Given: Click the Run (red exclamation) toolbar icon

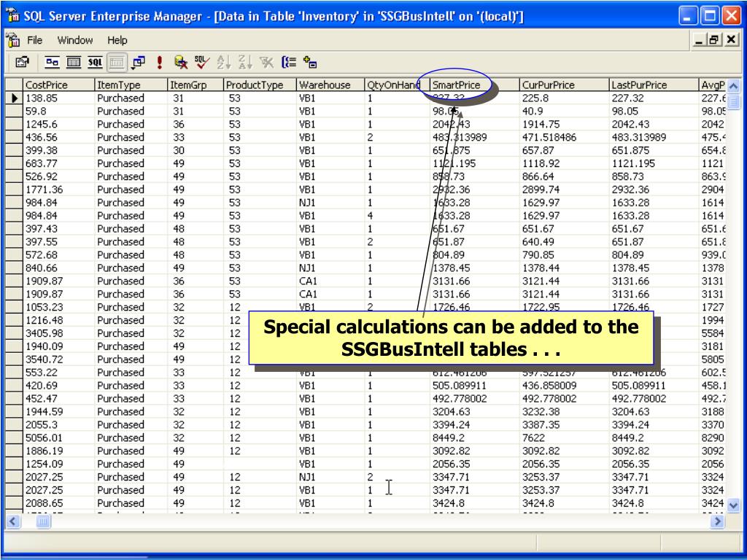Looking at the screenshot, I should pyautogui.click(x=160, y=63).
